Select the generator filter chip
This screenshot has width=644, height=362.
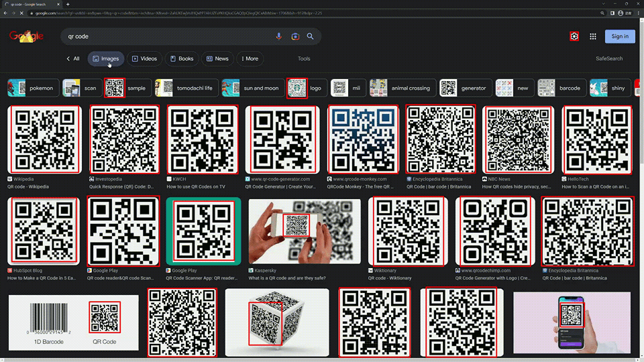click(466, 88)
